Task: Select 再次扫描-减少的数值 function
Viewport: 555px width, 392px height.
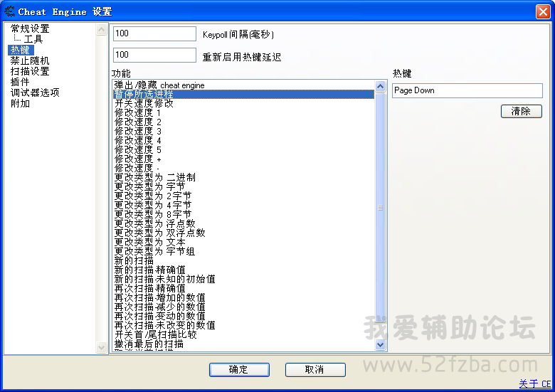Action: coord(243,307)
